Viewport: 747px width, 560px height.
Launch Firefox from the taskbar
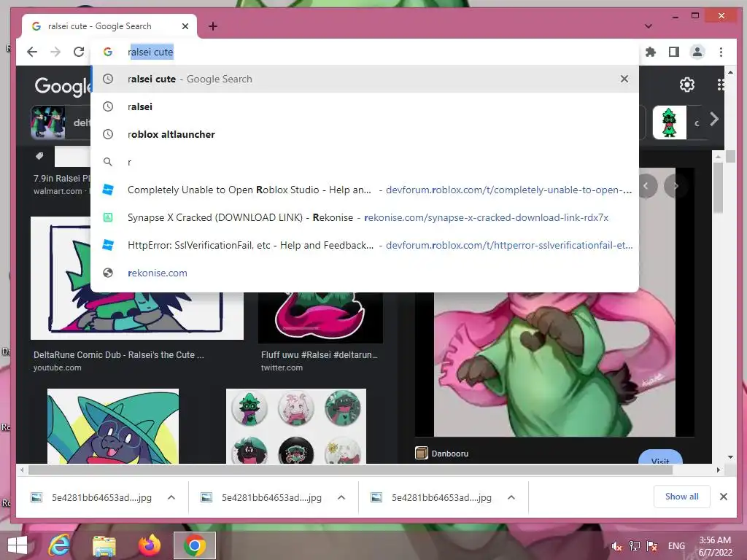[149, 545]
